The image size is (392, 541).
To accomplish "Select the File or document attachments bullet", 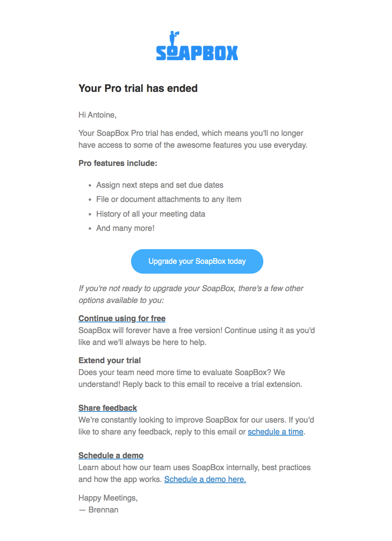I will tap(168, 199).
